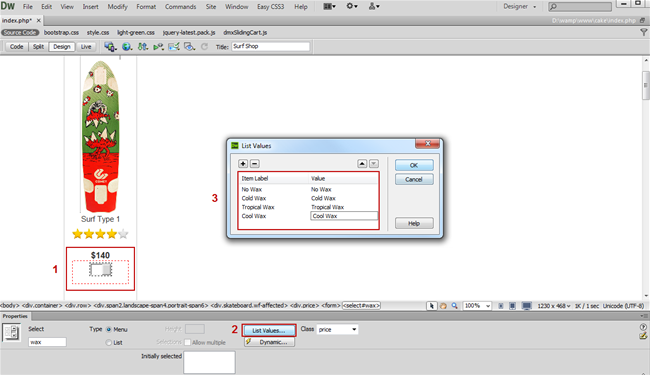Toggle Live view
This screenshot has height=375, width=650.
86,47
